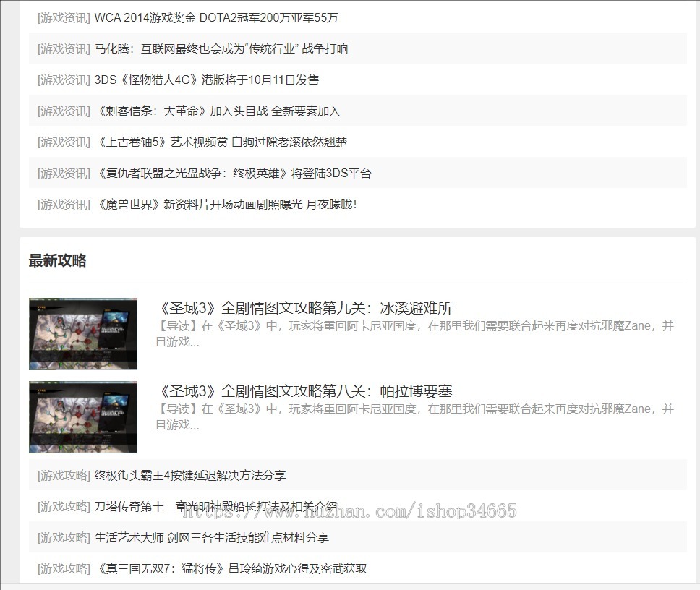Image resolution: width=700 pixels, height=590 pixels.
Task: Click the [游戏资讯] tag beside WCA 2014 headline
Action: (x=64, y=18)
